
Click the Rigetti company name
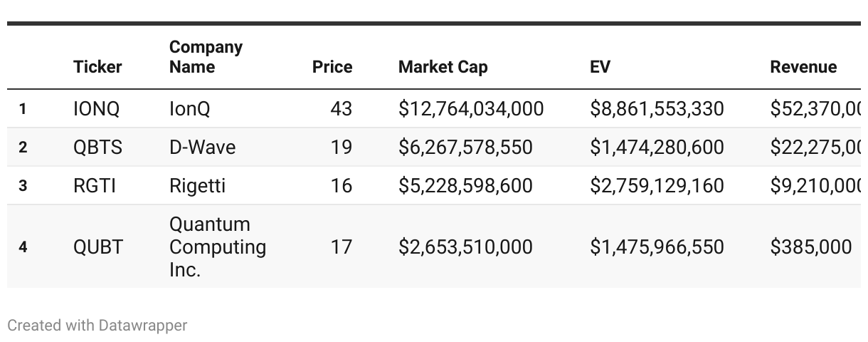click(197, 186)
